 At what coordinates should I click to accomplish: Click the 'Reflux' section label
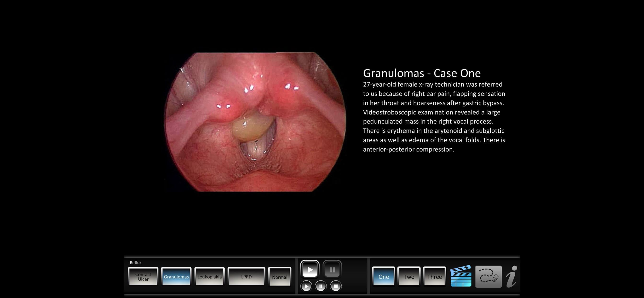click(x=136, y=262)
